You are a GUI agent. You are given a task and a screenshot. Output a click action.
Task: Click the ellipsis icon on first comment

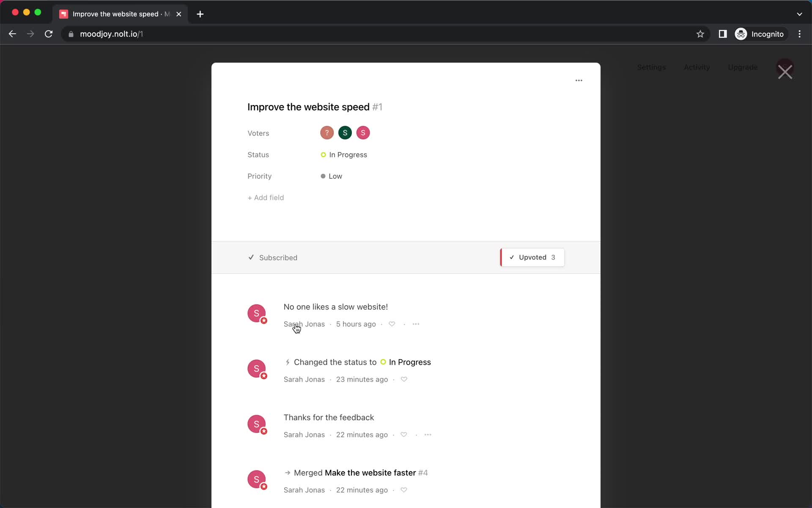pos(416,324)
